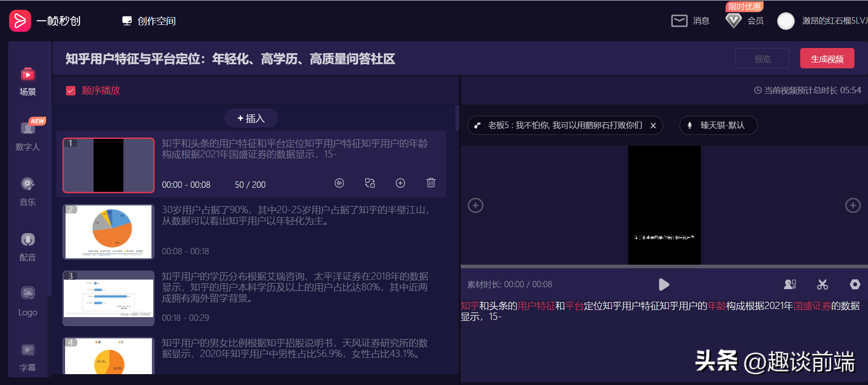Click the 预览 button
The image size is (868, 385).
762,58
